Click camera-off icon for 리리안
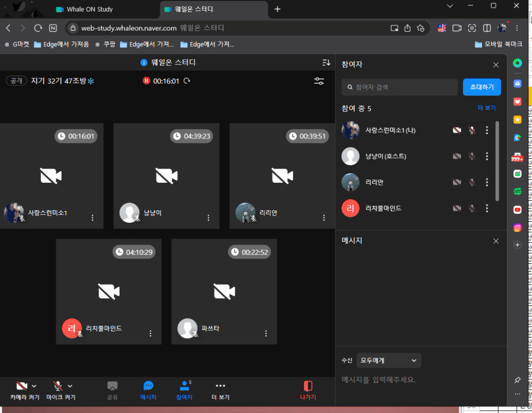Image resolution: width=532 pixels, height=413 pixels. 457,182
